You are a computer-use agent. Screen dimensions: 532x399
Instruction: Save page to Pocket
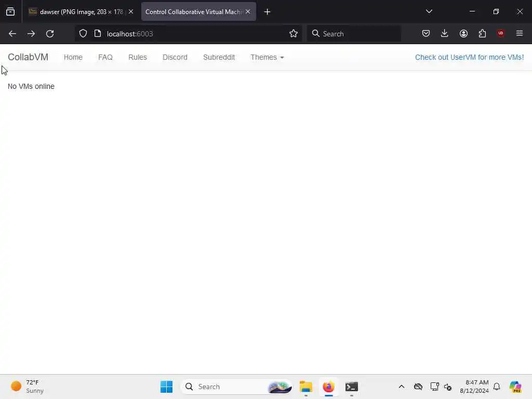426,34
